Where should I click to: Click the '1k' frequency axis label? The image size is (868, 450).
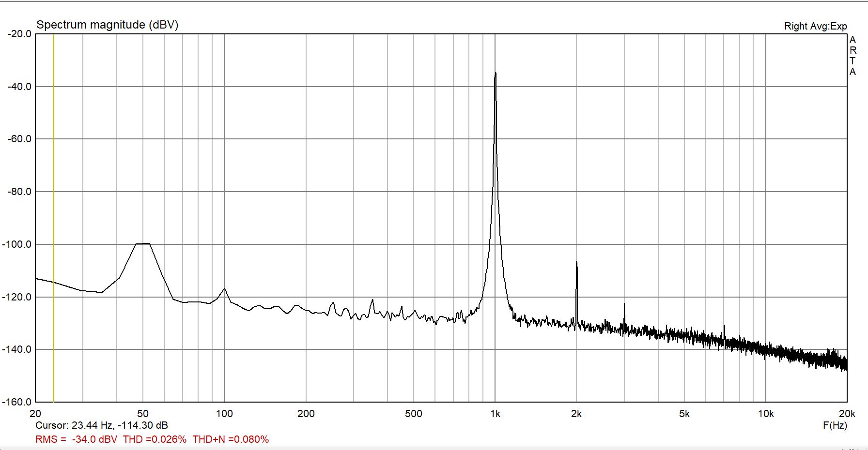(x=495, y=414)
